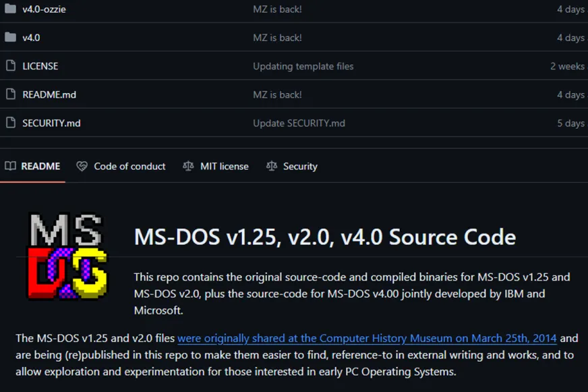Open the "Update SECURITY.md" commit
This screenshot has height=392, width=588.
[x=299, y=123]
